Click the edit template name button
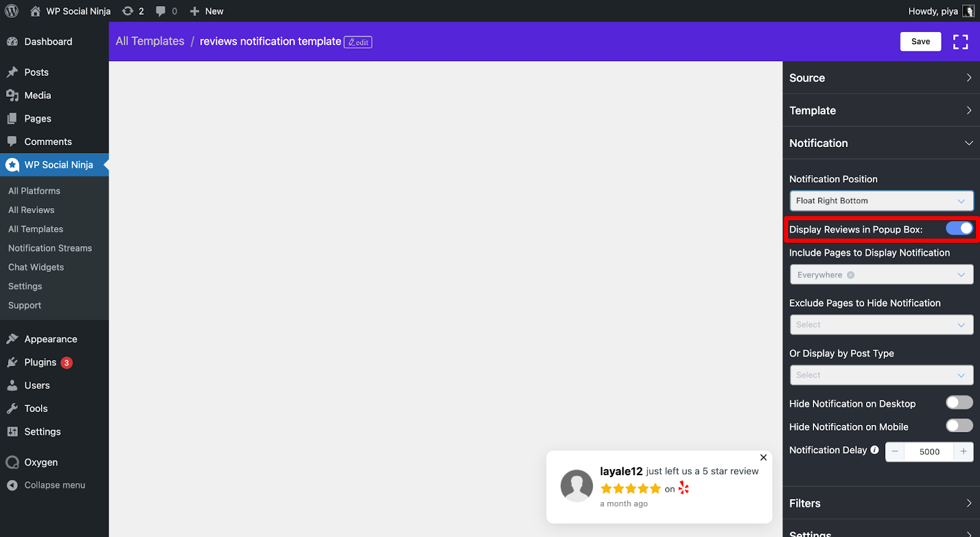The width and height of the screenshot is (980, 537). pos(358,42)
